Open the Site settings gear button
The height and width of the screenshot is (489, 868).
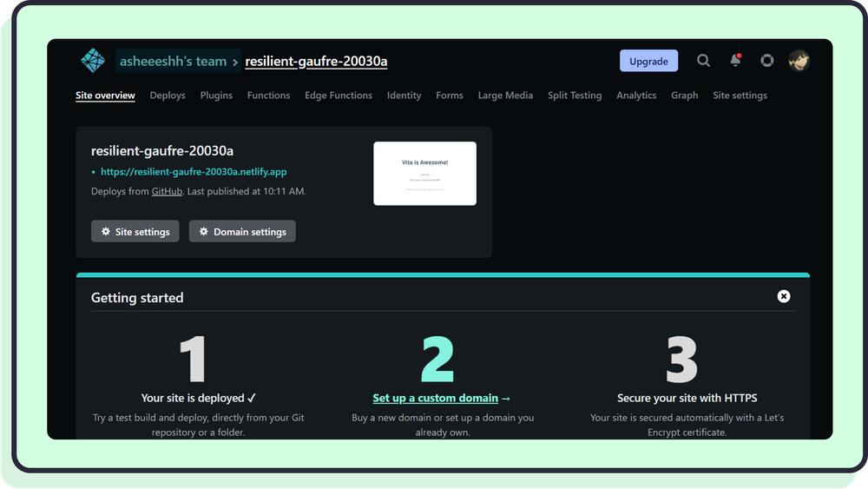coord(135,232)
